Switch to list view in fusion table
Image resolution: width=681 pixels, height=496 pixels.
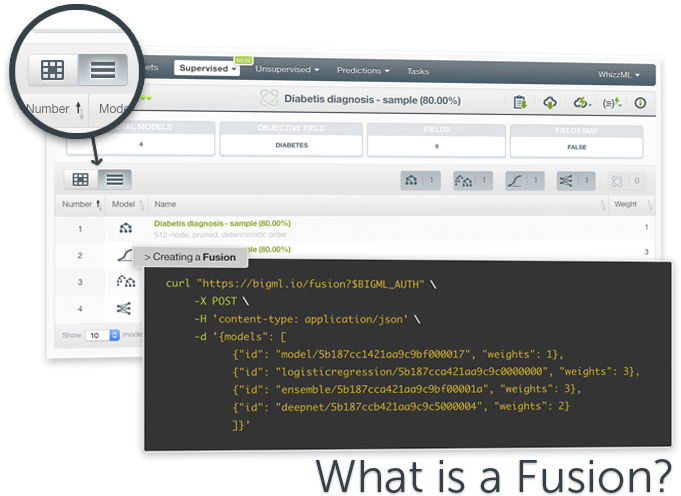tap(115, 179)
